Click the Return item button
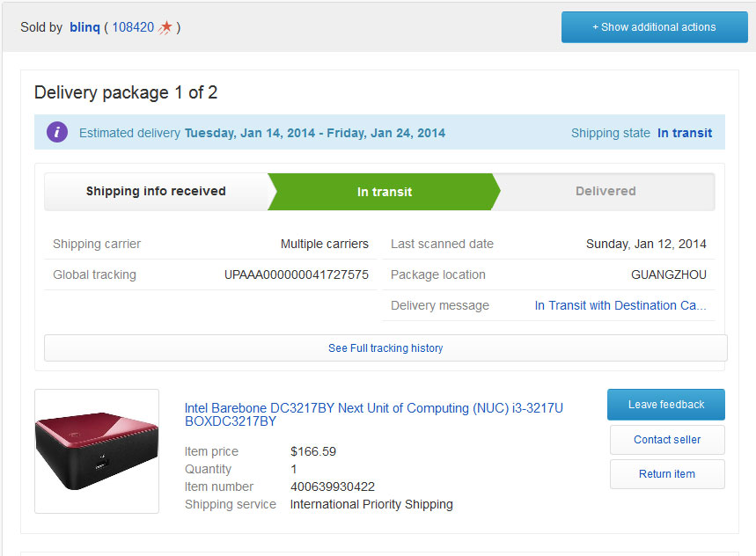 [667, 473]
